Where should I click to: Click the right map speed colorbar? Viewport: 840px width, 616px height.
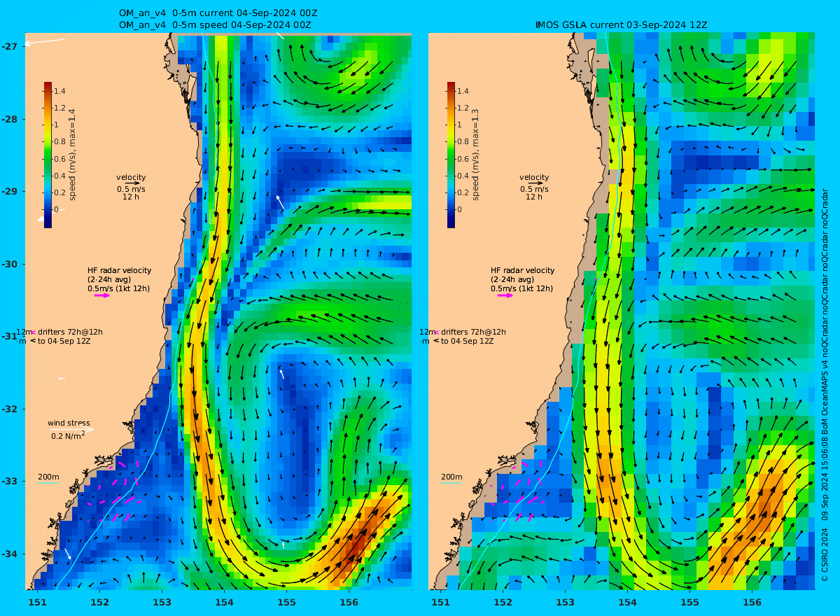pos(451,155)
